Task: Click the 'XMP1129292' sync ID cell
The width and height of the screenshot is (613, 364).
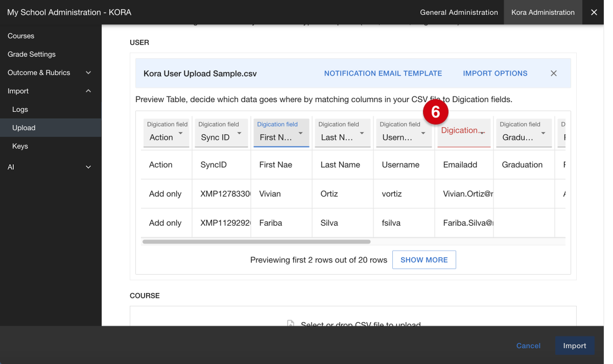Action: [222, 223]
